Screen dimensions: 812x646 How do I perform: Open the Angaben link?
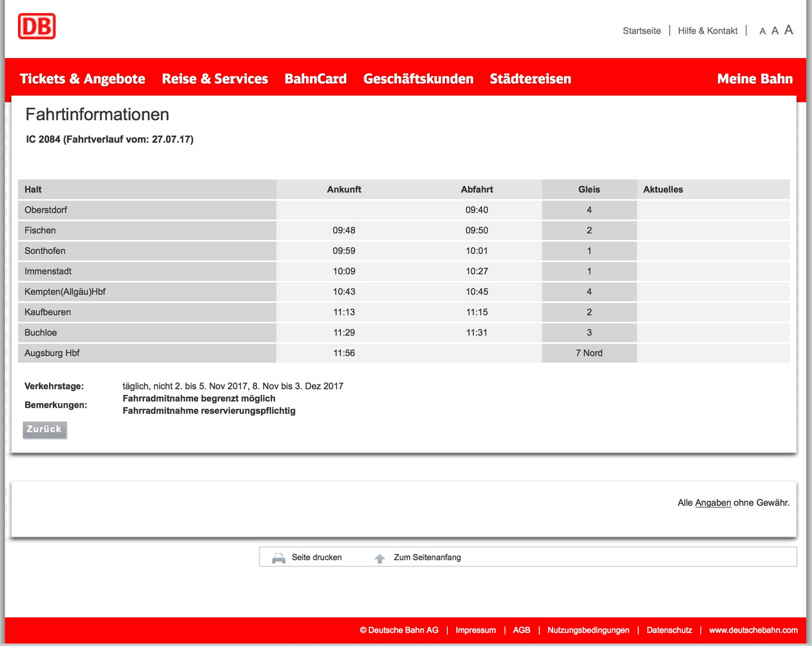pyautogui.click(x=713, y=503)
